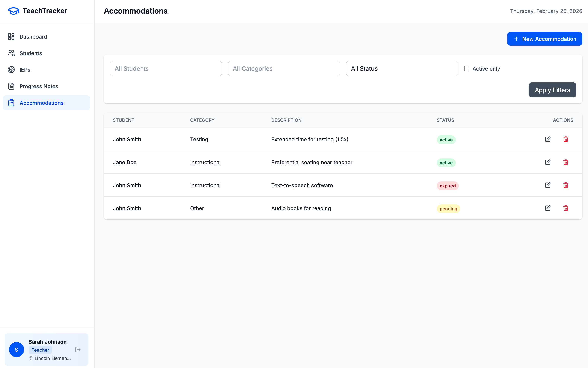
Task: Click the delete trash icon for the expired Text-to-speech row
Action: [x=566, y=185]
